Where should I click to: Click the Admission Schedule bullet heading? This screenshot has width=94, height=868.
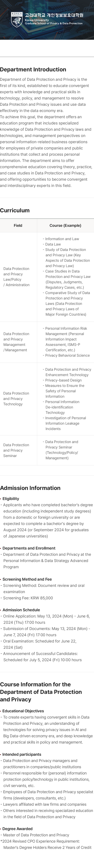pos(21,610)
